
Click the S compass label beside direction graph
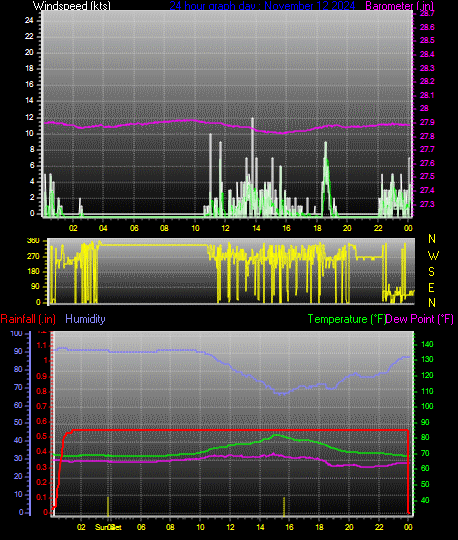431,272
